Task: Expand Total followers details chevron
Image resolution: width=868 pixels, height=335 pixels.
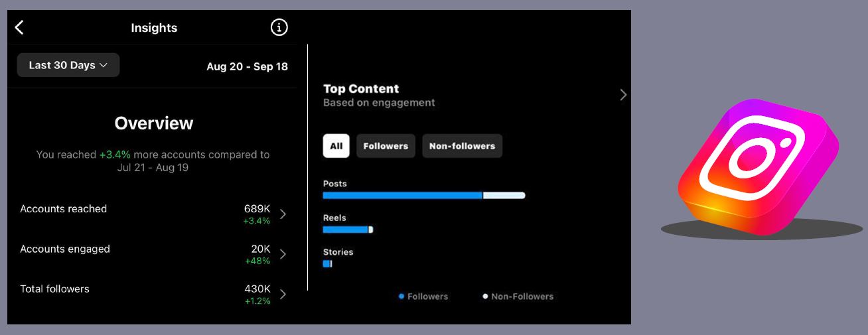Action: click(x=283, y=294)
